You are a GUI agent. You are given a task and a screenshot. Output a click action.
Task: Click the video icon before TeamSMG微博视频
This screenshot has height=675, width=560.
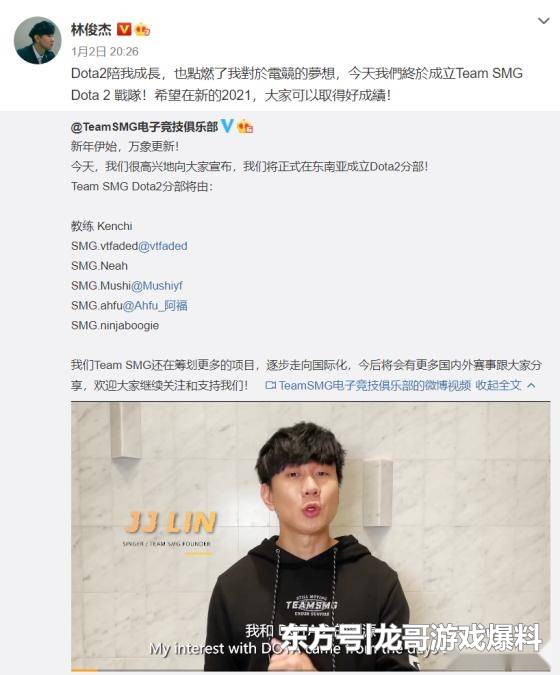pyautogui.click(x=270, y=385)
